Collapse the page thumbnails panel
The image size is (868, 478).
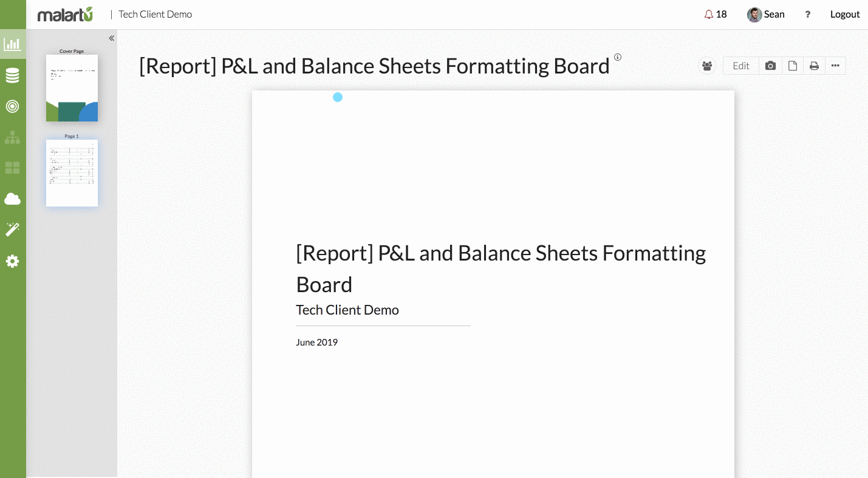coord(111,38)
